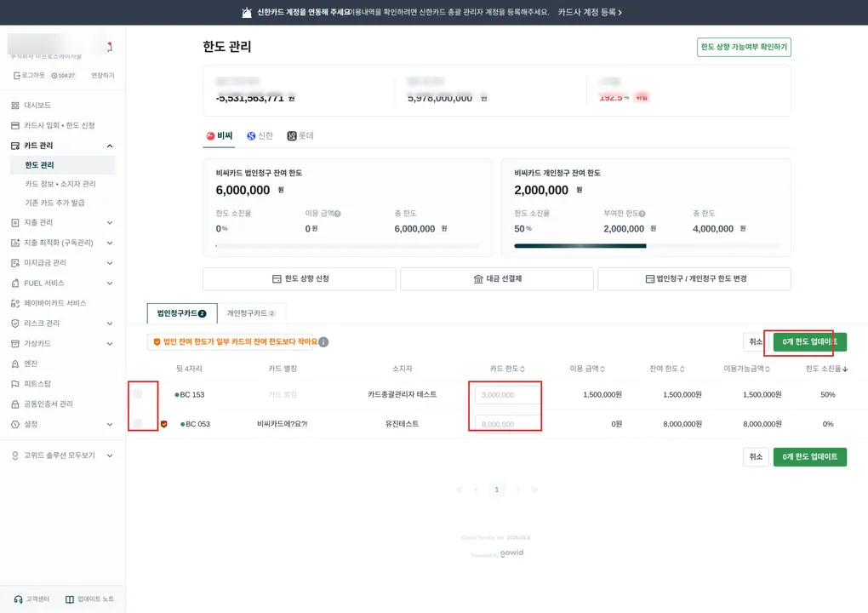Screen dimensions: 868x613
Task: Click the 엔진 sidebar icon
Action: tap(15, 364)
